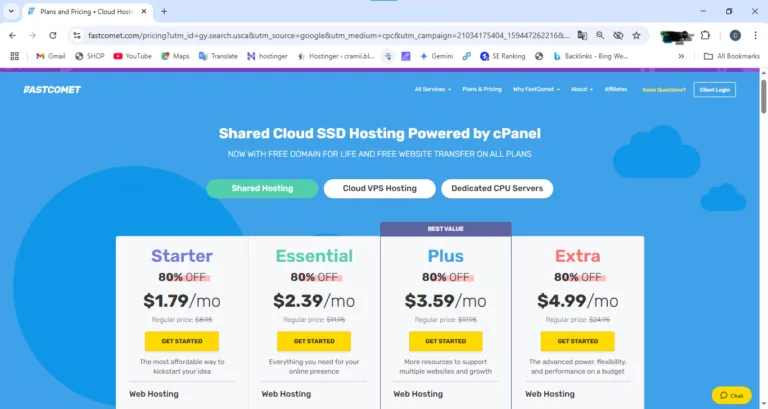Click the zoom magnifier icon in address bar
Screen dimensions: 768x409
click(600, 35)
